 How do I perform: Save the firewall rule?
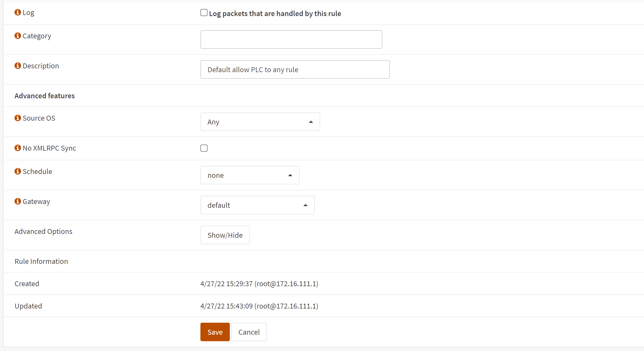[x=215, y=332]
